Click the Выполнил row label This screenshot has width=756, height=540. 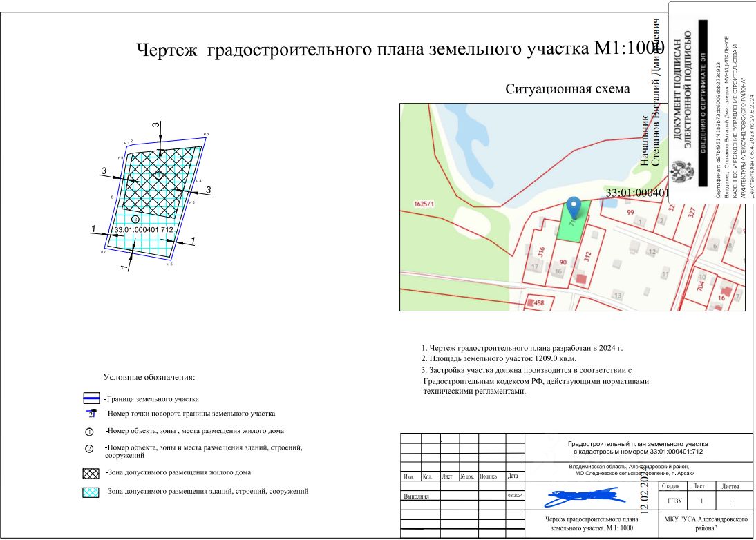point(416,496)
